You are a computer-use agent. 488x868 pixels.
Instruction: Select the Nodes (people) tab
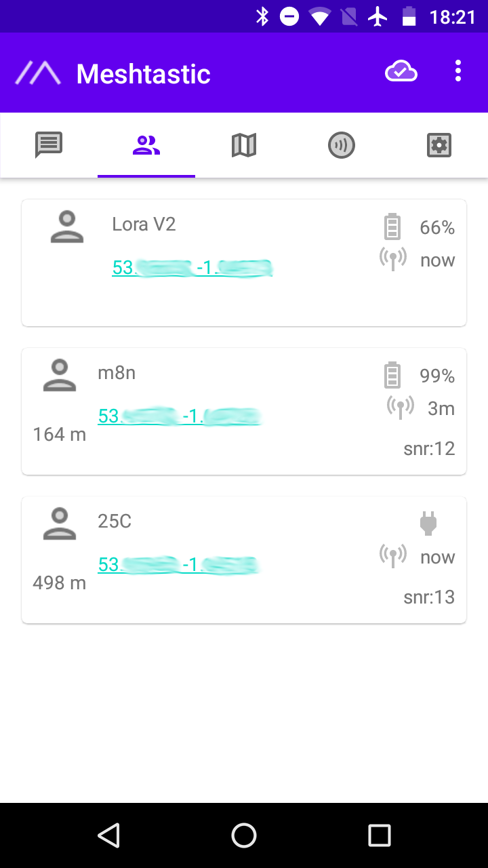[146, 145]
